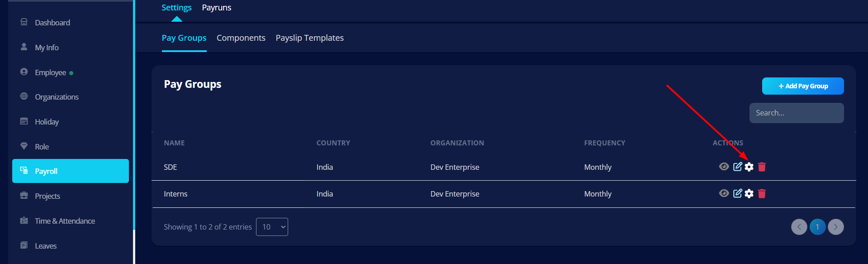Screen dimensions: 868x264
Task: Open the Projects sidebar link
Action: [47, 196]
